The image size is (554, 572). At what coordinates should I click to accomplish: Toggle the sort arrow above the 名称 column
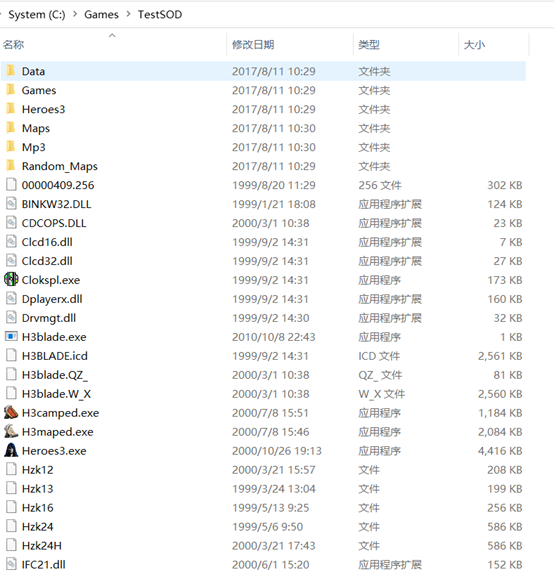112,35
